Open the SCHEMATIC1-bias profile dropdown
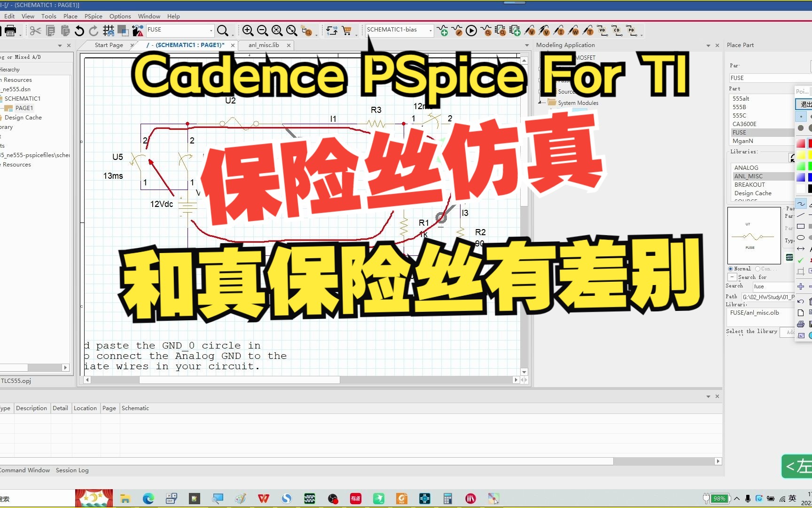Image resolution: width=812 pixels, height=508 pixels. point(430,30)
